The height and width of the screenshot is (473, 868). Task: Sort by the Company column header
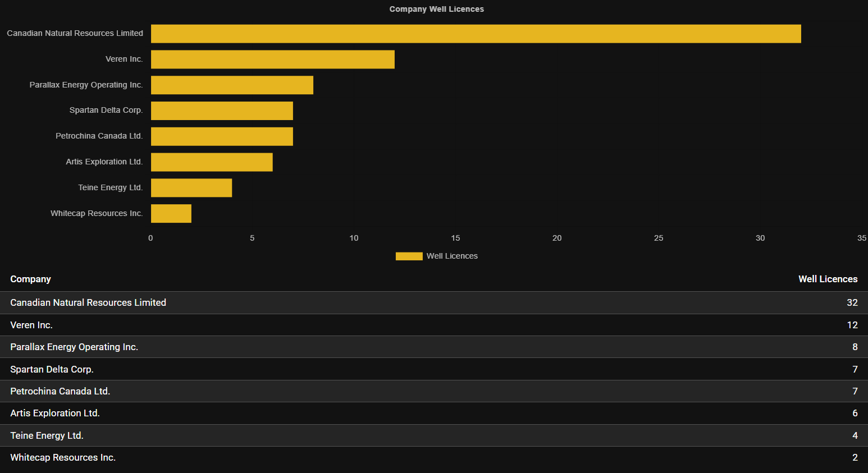[30, 279]
